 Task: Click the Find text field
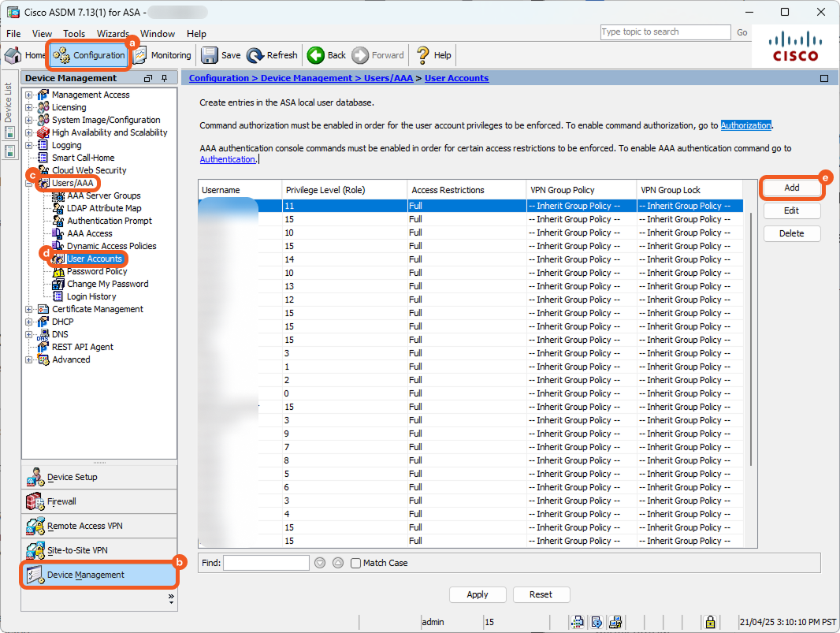(266, 563)
